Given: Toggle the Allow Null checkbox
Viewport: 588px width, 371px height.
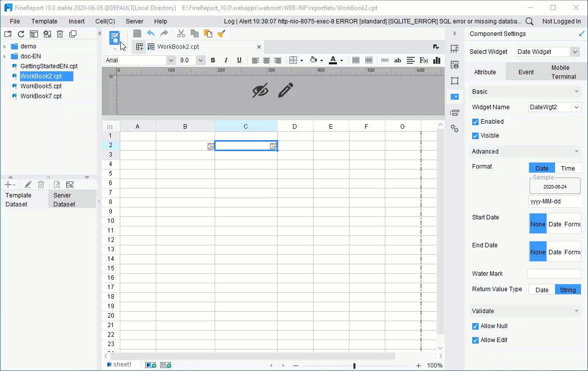Looking at the screenshot, I should click(475, 327).
